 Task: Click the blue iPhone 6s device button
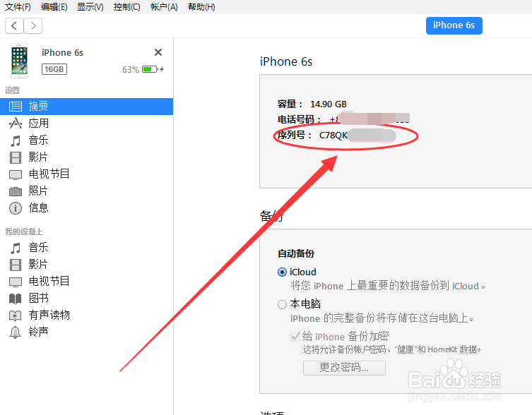(x=454, y=25)
